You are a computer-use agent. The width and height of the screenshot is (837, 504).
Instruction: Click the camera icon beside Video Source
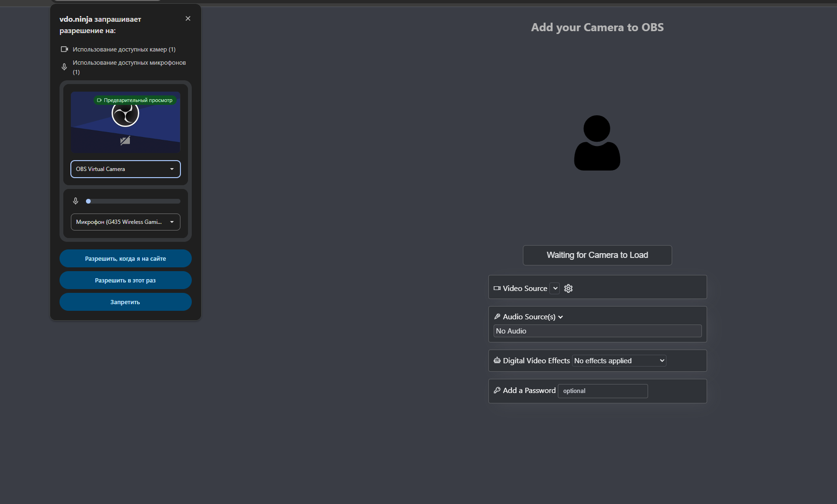pyautogui.click(x=497, y=289)
